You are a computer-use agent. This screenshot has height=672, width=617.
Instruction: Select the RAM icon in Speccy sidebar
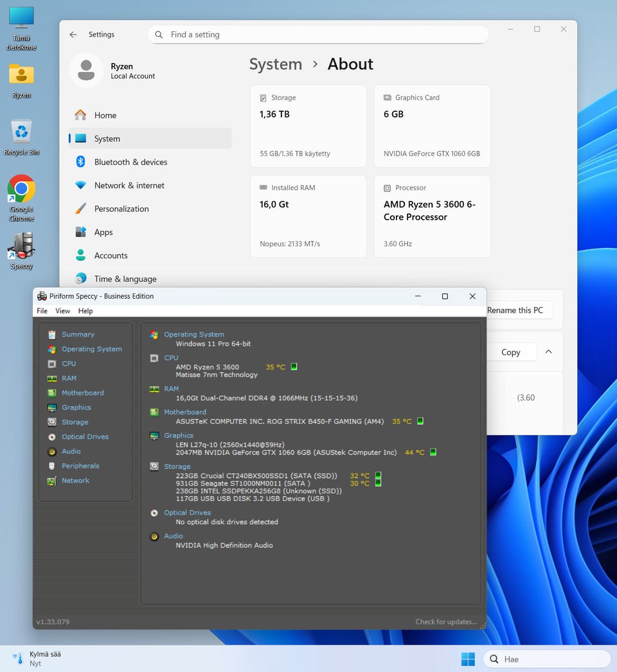51,378
